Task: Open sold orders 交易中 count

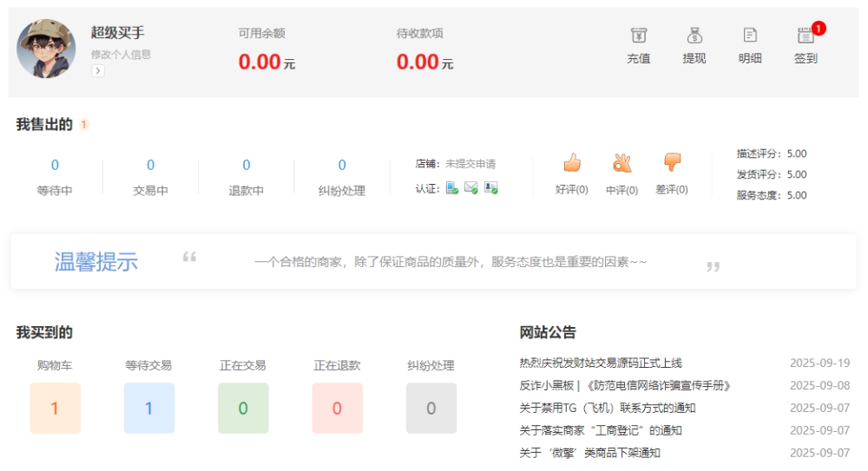Action: [x=150, y=165]
